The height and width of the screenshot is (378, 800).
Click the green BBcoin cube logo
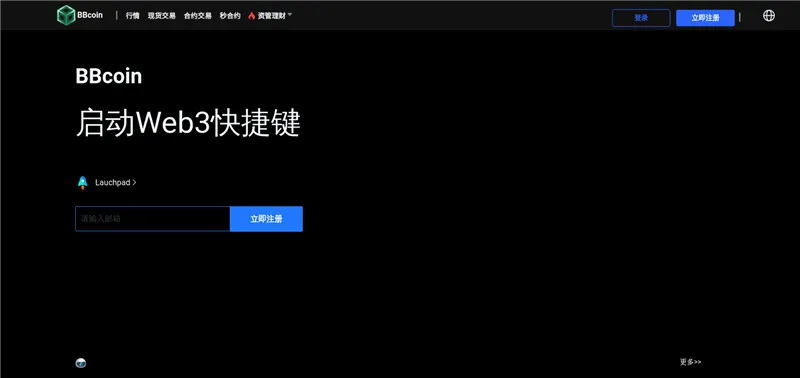click(66, 15)
